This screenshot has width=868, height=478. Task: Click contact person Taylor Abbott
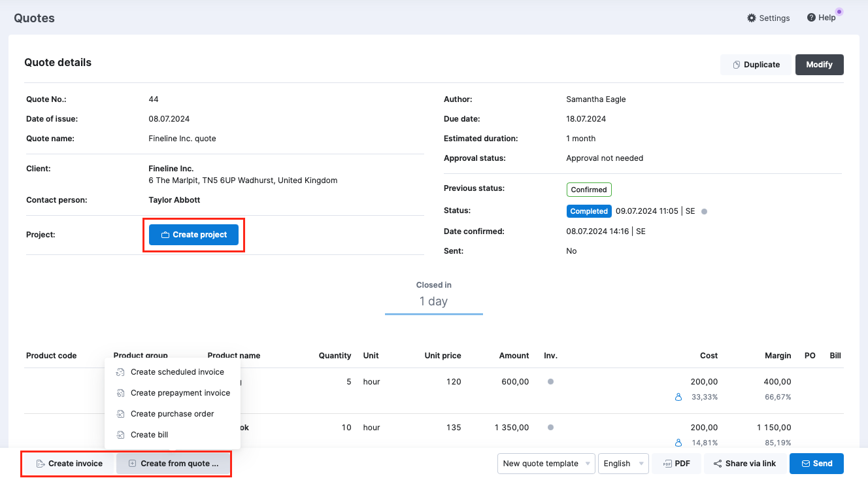click(x=175, y=200)
